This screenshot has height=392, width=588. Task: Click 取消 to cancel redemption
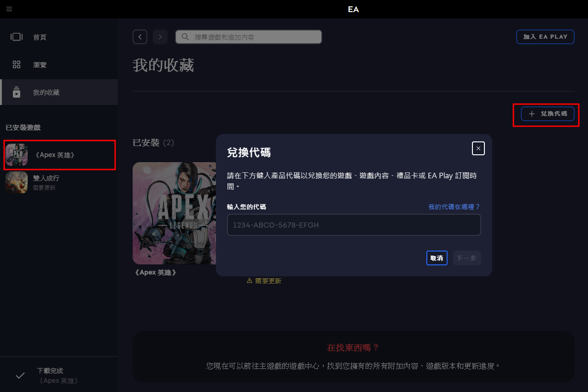tap(437, 258)
